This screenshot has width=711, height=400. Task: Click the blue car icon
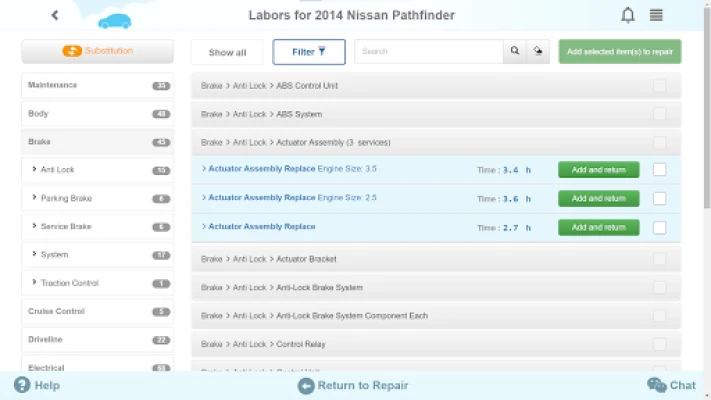115,21
